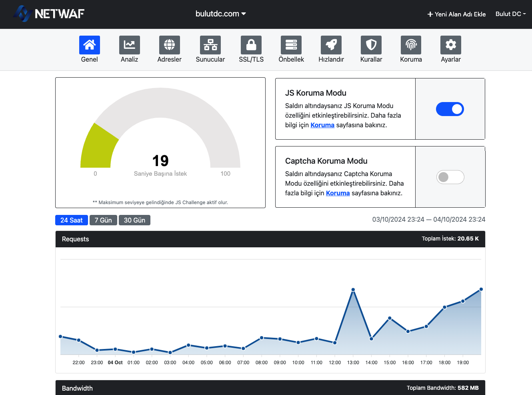Viewport: 532px width, 395px height.
Task: Open the Sunucular network icon
Action: pyautogui.click(x=210, y=45)
